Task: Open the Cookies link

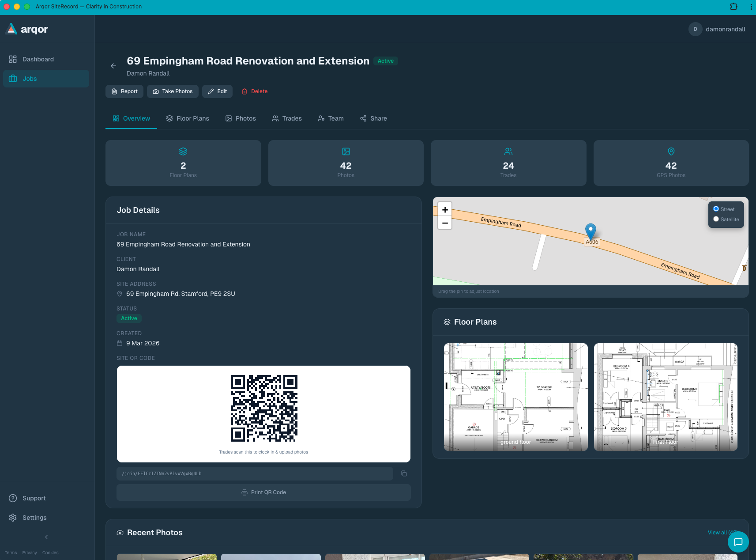Action: pos(50,553)
